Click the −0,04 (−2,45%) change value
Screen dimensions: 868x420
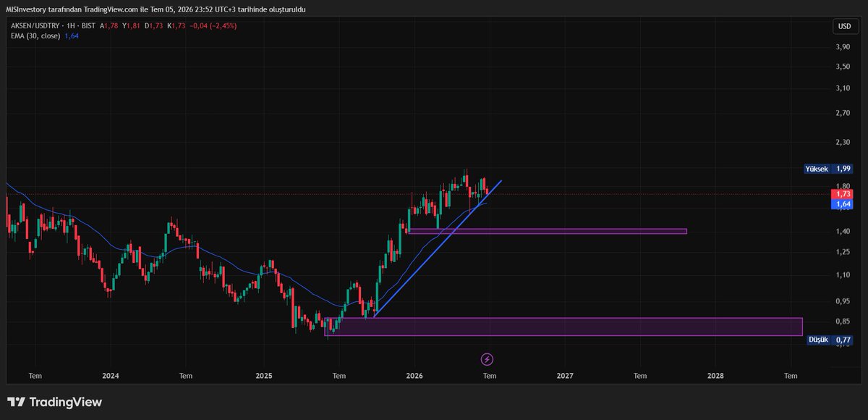click(x=212, y=26)
